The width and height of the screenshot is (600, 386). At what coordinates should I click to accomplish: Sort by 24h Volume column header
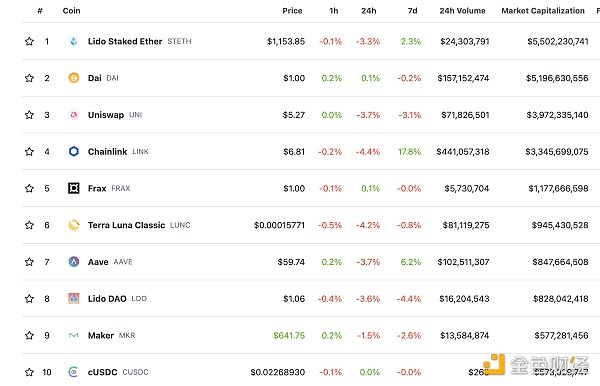tap(462, 11)
